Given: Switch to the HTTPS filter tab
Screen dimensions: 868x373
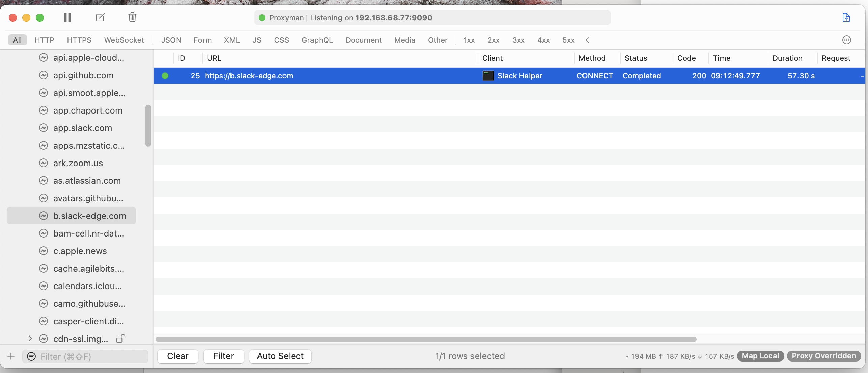Looking at the screenshot, I should (79, 40).
